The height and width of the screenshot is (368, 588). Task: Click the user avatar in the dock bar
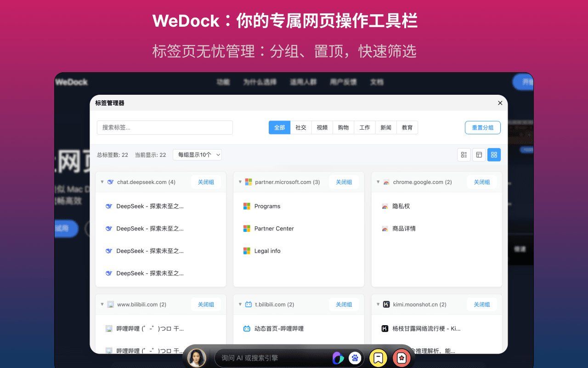click(197, 357)
